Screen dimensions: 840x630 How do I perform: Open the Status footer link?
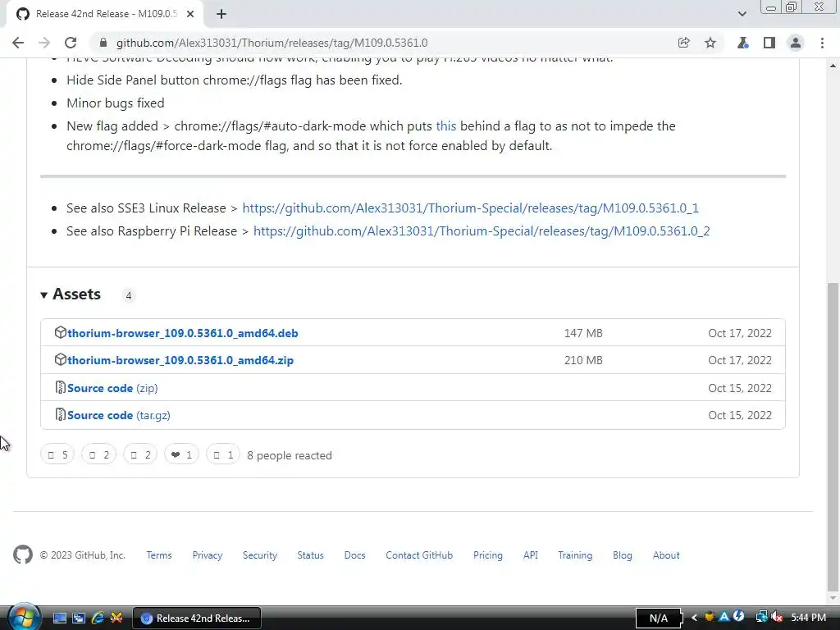[311, 555]
